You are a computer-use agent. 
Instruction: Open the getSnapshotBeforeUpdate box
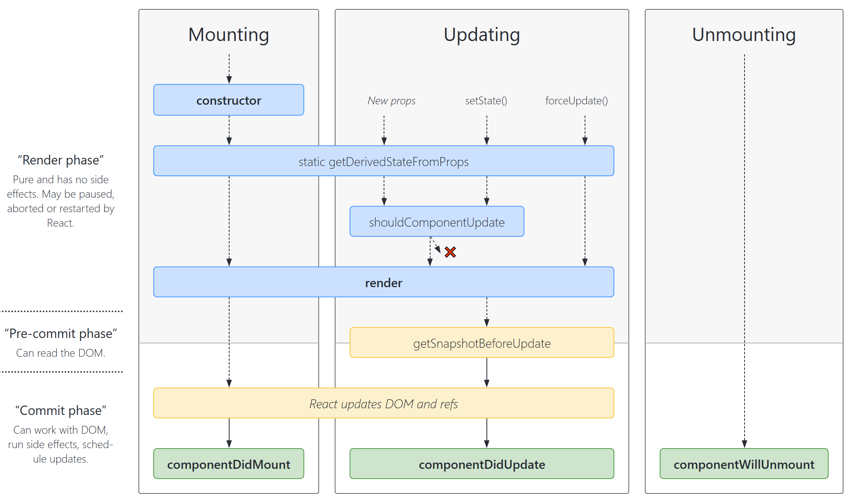481,343
